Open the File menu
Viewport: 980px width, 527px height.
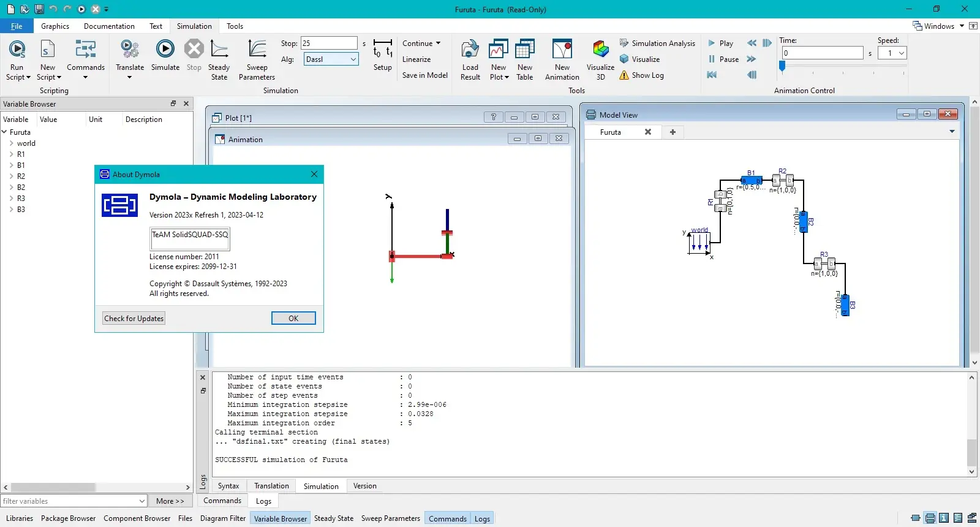[x=17, y=26]
